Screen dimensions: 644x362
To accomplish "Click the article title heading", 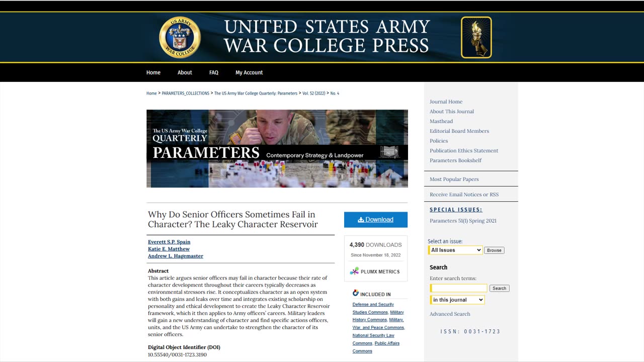I will [233, 220].
